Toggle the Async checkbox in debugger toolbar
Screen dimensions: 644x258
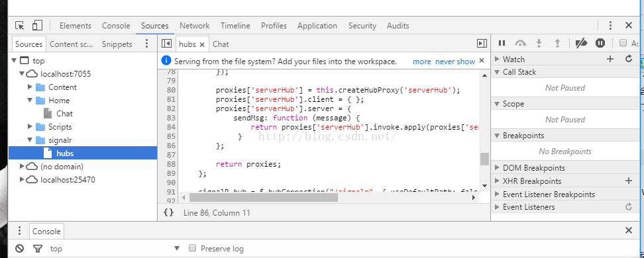click(623, 42)
